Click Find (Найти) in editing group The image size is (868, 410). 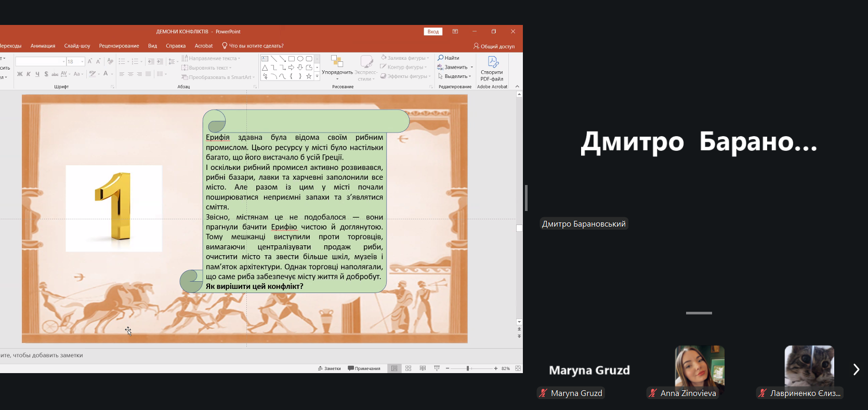(449, 58)
